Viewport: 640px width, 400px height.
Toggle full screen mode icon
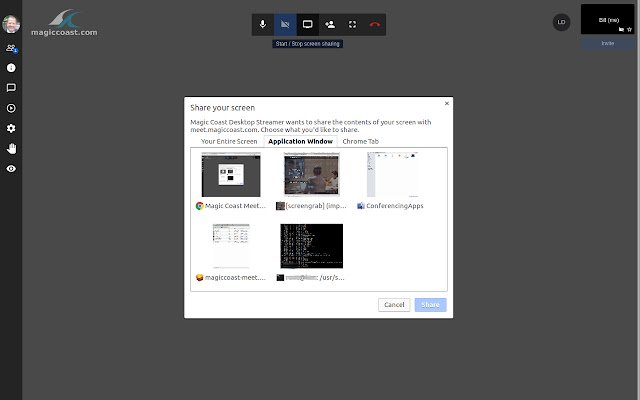352,24
